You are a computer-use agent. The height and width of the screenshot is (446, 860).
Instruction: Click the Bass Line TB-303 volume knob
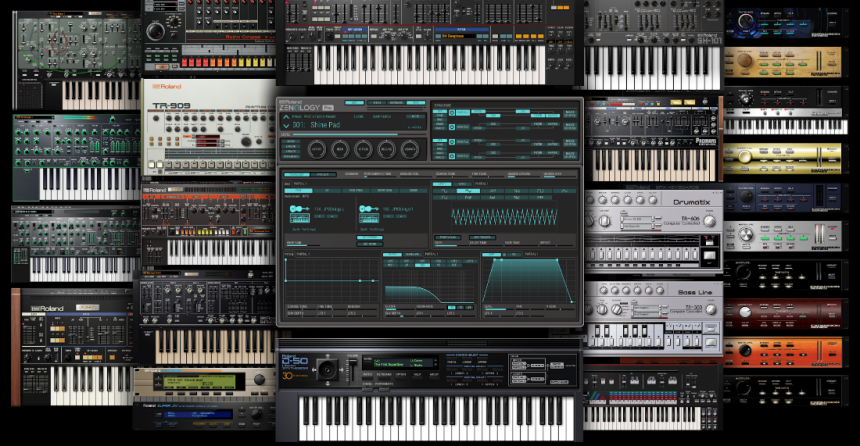(711, 310)
